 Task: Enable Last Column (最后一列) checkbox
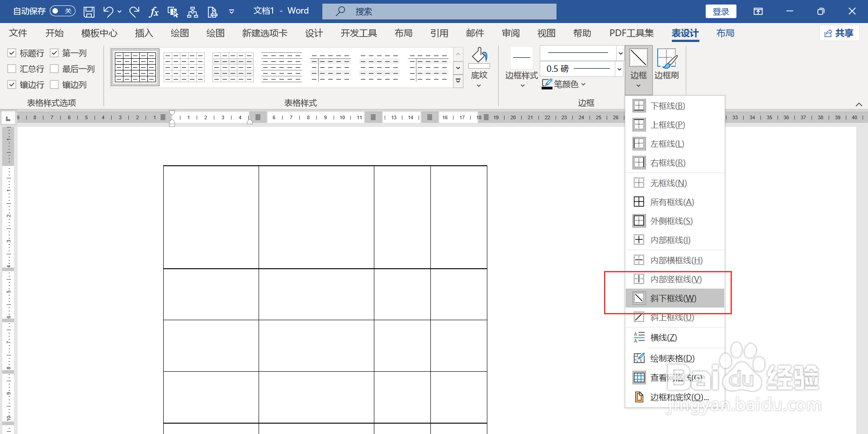click(x=54, y=69)
